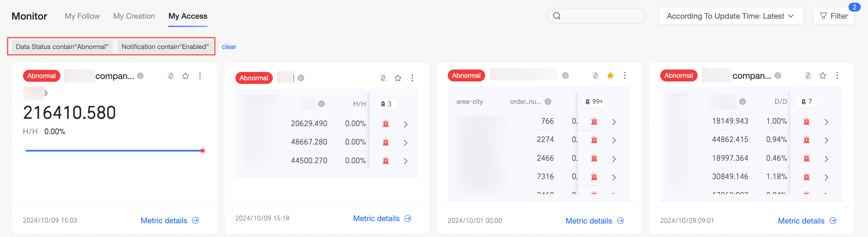The image size is (868, 237).
Task: Click the 99+ alarm count badge
Action: tap(594, 101)
